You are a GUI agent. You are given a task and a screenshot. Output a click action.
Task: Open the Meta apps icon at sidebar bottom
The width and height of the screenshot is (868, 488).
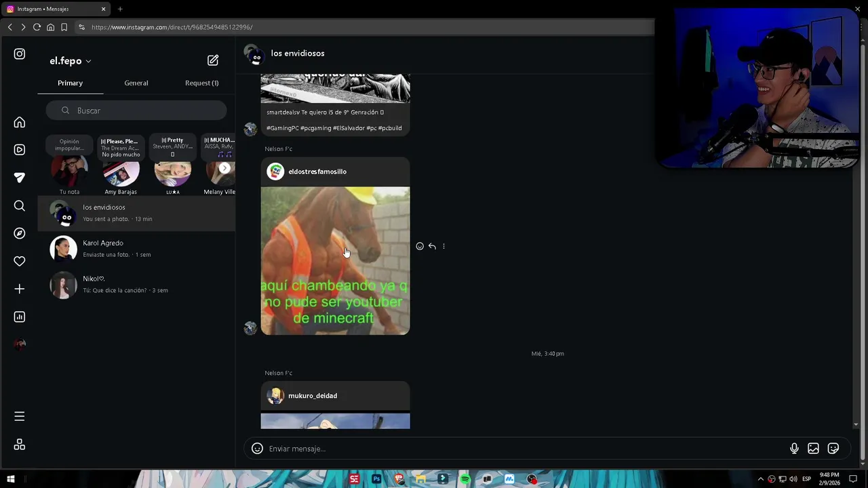[x=20, y=445]
